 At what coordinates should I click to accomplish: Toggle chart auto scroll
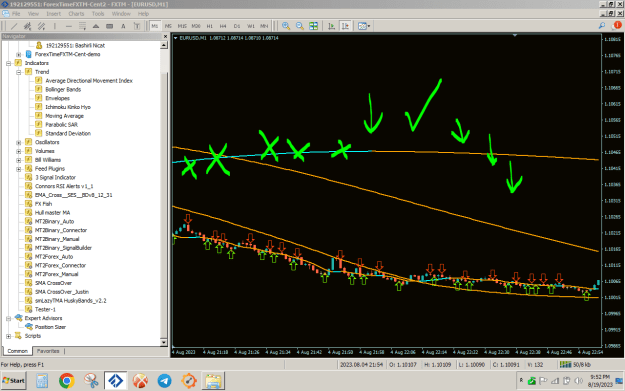click(x=331, y=26)
